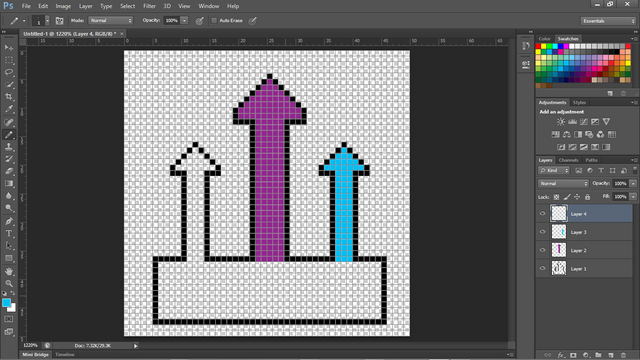
Task: Toggle lock image pixels
Action: (567, 197)
